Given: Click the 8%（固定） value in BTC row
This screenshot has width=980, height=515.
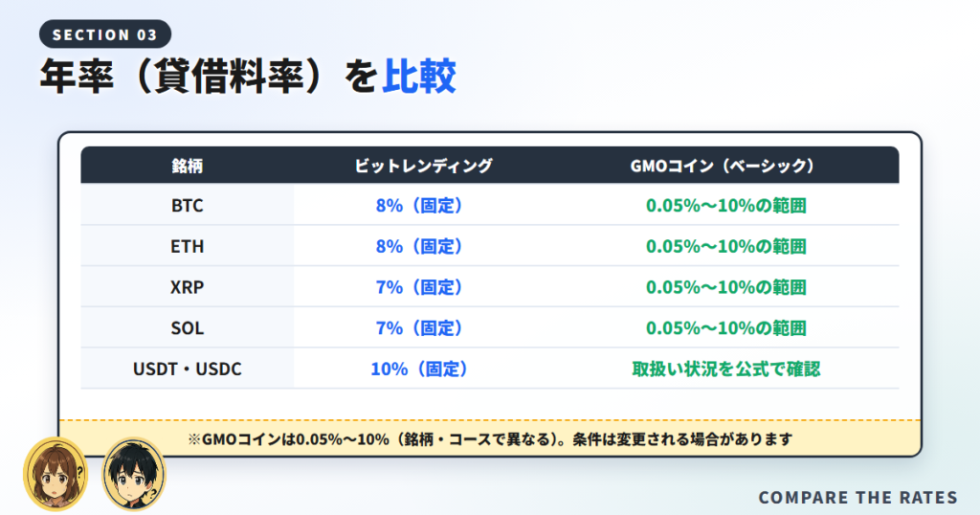Looking at the screenshot, I should click(419, 206).
